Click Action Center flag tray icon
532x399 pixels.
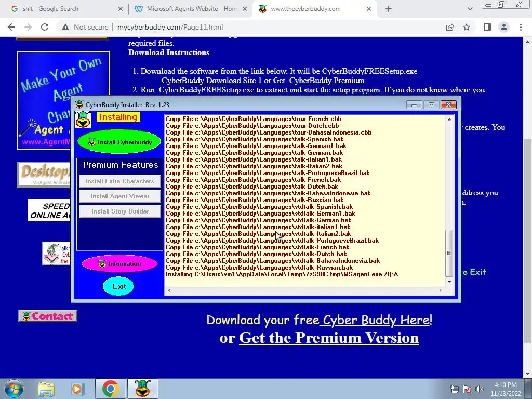coord(467,389)
